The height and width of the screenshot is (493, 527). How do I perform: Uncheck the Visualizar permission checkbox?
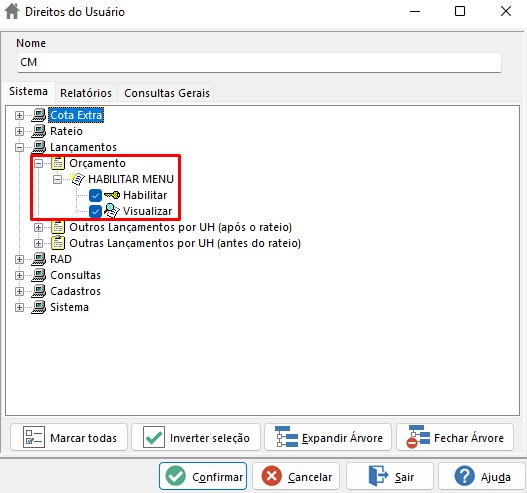(x=95, y=211)
